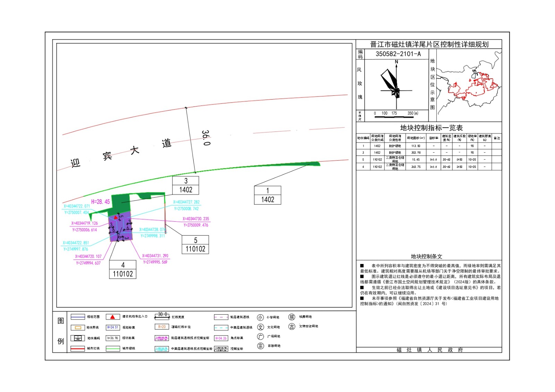
Task: Click the parcel label box 5 / 110102
Action: (195, 245)
